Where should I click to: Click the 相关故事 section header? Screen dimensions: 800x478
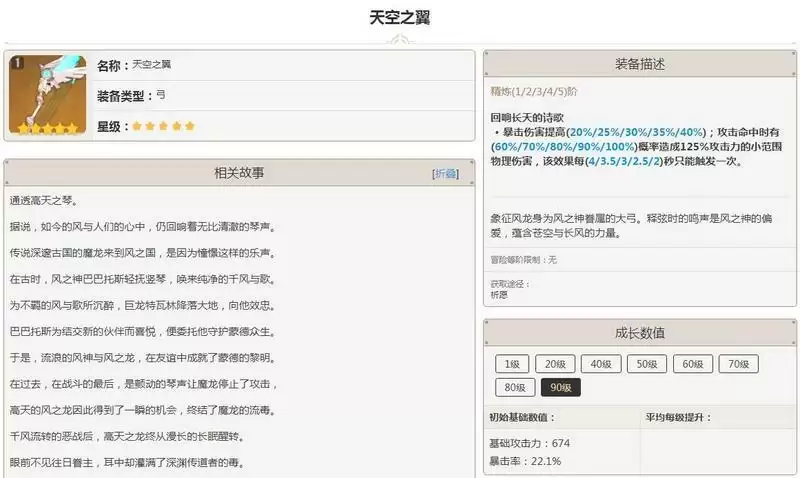tap(239, 173)
